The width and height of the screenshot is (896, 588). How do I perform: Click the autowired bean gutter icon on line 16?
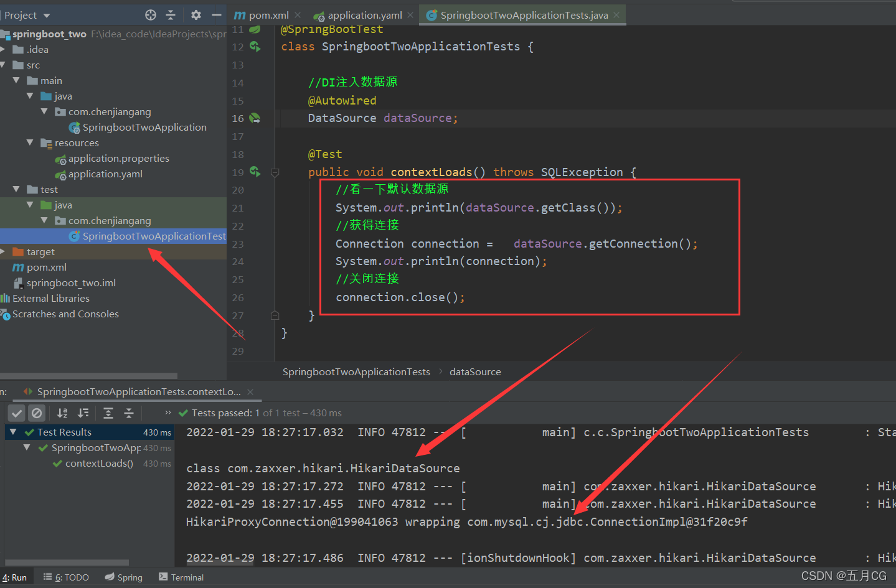point(255,118)
